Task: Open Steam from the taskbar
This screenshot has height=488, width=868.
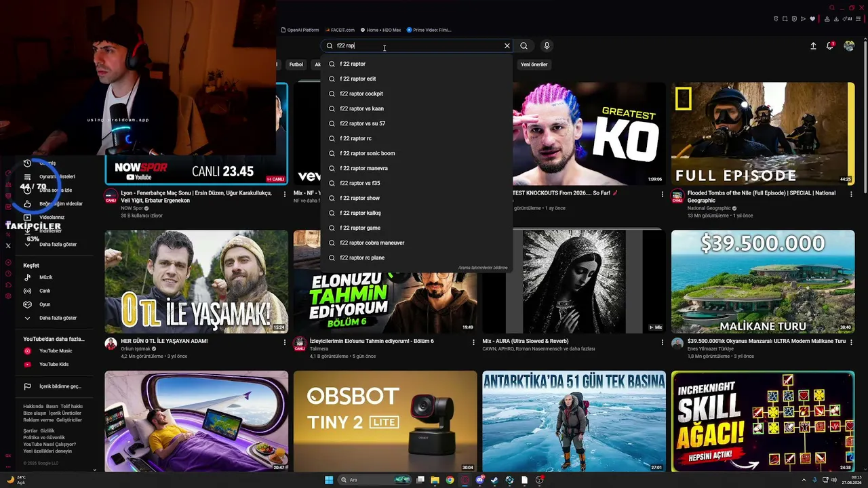Action: [494, 480]
